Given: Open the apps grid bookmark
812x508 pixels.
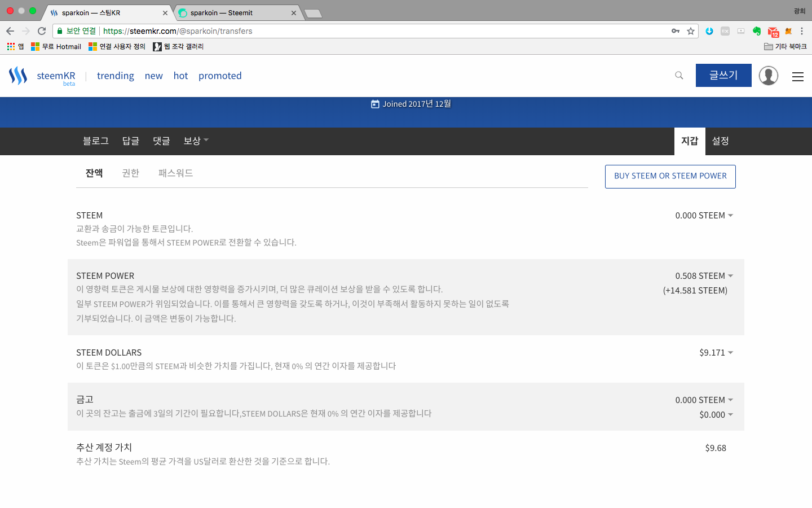Looking at the screenshot, I should point(15,46).
